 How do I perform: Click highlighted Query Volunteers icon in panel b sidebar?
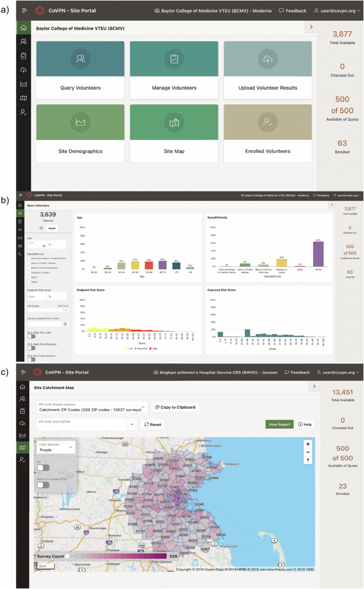[x=20, y=213]
